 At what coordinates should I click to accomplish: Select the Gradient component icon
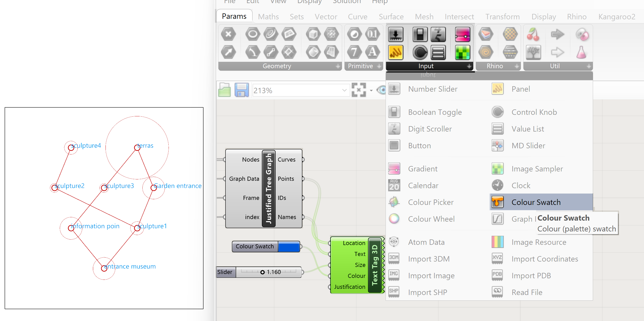click(x=394, y=169)
